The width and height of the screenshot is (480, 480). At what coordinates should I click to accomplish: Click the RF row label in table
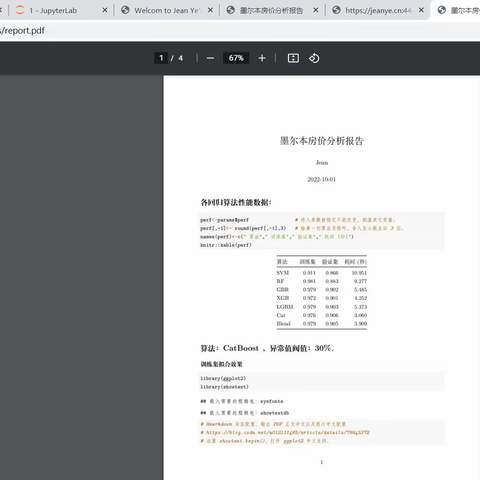click(x=280, y=281)
